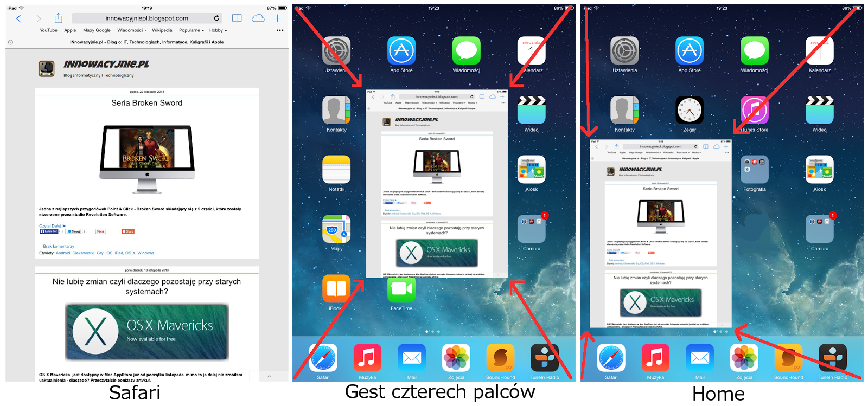868x406 pixels.
Task: Click the Tweet button in large Safari
Action: tap(74, 231)
